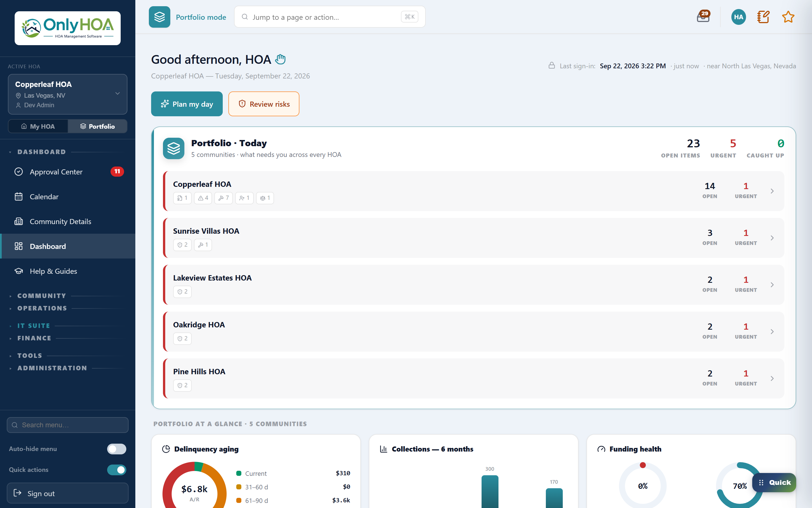Click the 5 URGENT summary count
Viewport: 812px width, 508px height.
pyautogui.click(x=723, y=148)
